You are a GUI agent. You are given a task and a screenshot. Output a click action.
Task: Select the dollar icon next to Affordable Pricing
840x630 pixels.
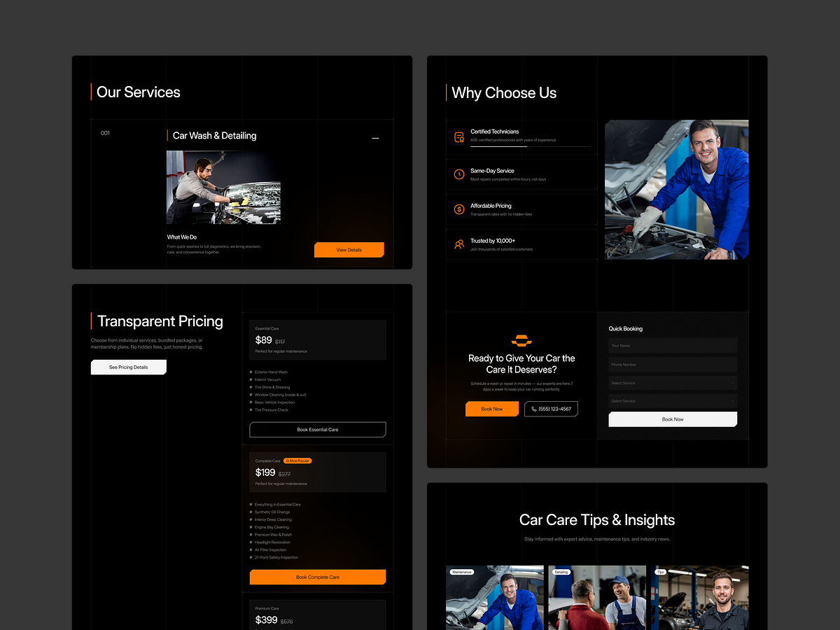point(458,208)
